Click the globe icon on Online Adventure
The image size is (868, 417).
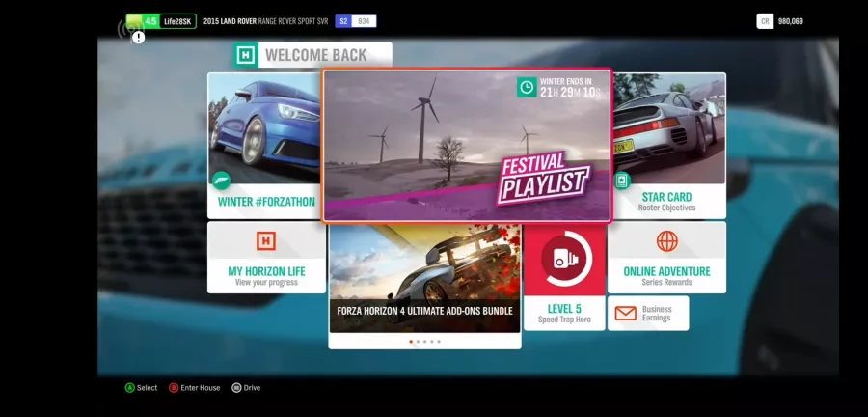click(x=667, y=241)
